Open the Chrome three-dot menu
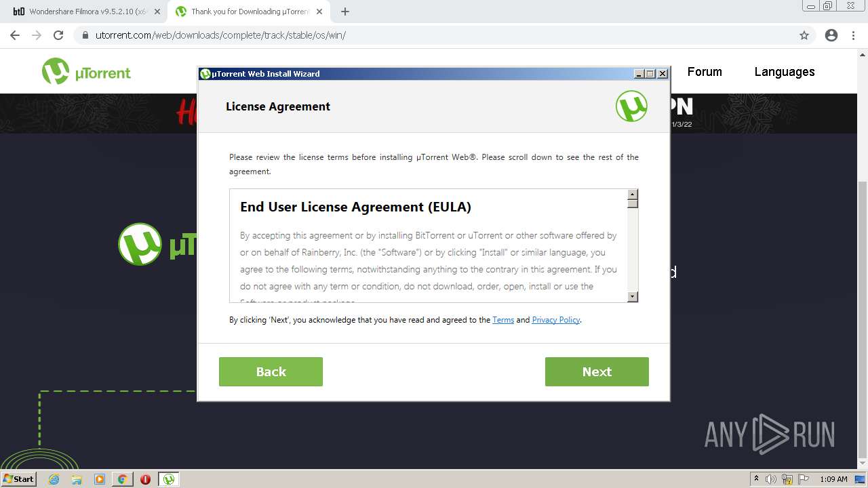The height and width of the screenshot is (488, 868). (854, 35)
